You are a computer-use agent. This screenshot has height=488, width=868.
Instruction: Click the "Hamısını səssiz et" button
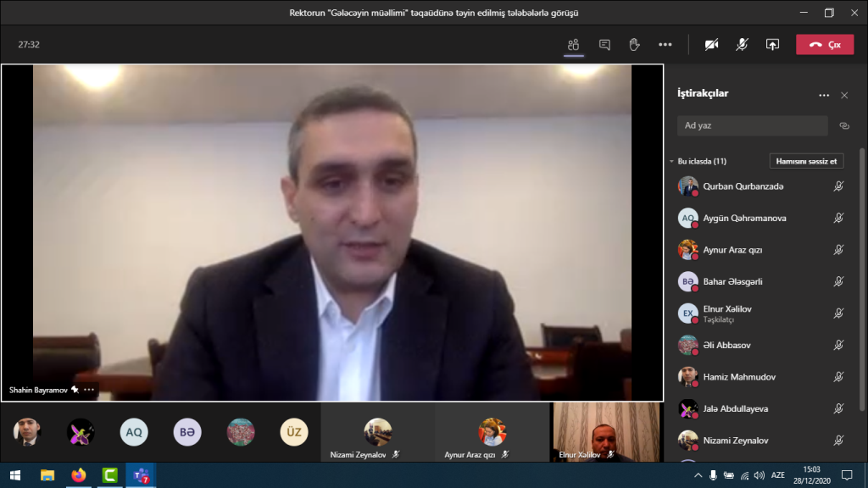point(806,161)
